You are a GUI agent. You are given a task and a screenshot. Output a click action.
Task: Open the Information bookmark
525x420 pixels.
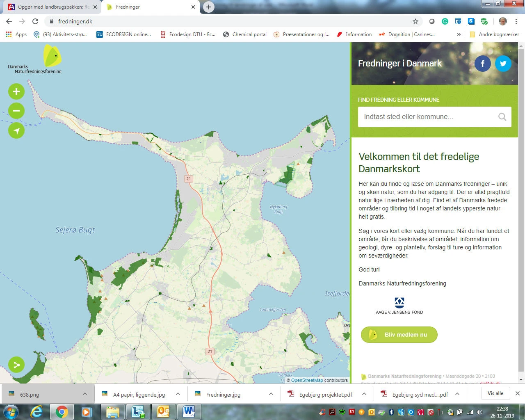pyautogui.click(x=354, y=34)
